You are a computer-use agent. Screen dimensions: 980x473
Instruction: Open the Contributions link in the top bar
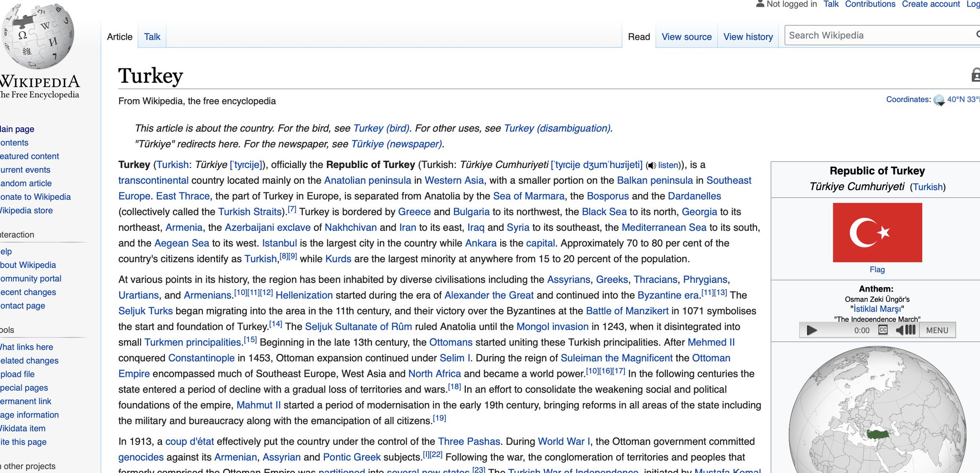point(870,4)
